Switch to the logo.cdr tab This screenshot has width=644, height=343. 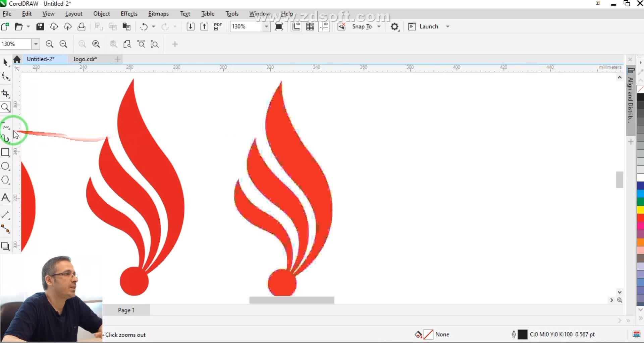pyautogui.click(x=85, y=59)
